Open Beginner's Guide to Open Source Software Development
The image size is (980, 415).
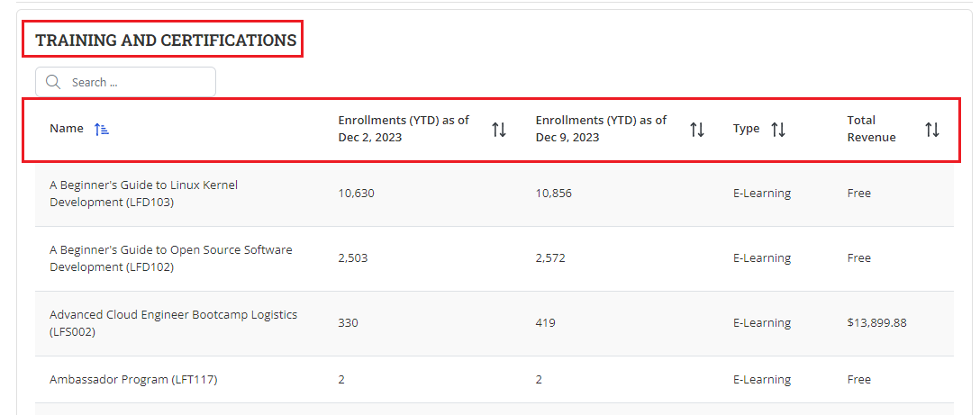point(170,258)
